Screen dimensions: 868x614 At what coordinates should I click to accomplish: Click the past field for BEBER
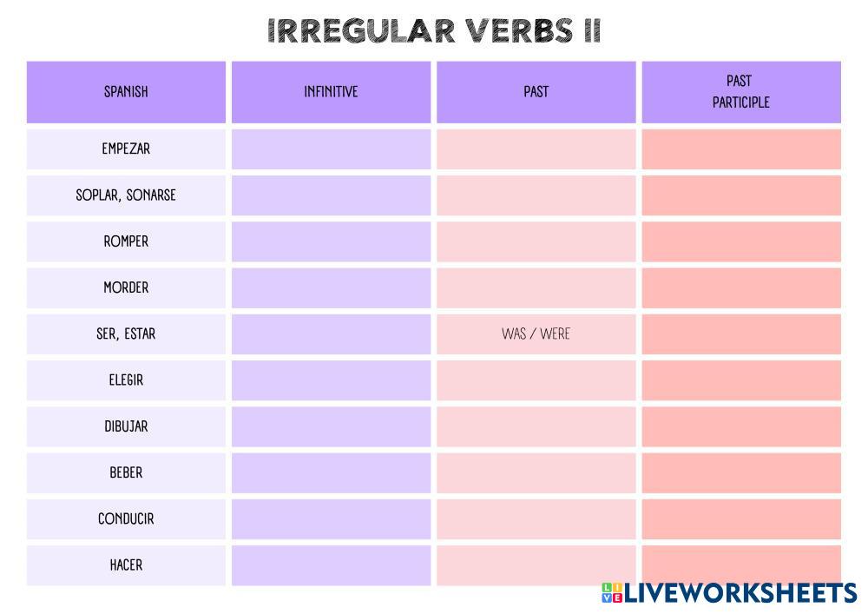pos(536,472)
